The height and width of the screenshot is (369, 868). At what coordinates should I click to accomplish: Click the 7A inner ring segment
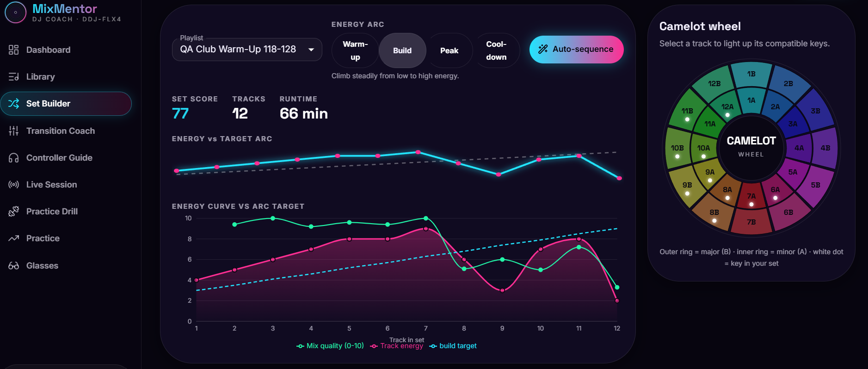[751, 196]
